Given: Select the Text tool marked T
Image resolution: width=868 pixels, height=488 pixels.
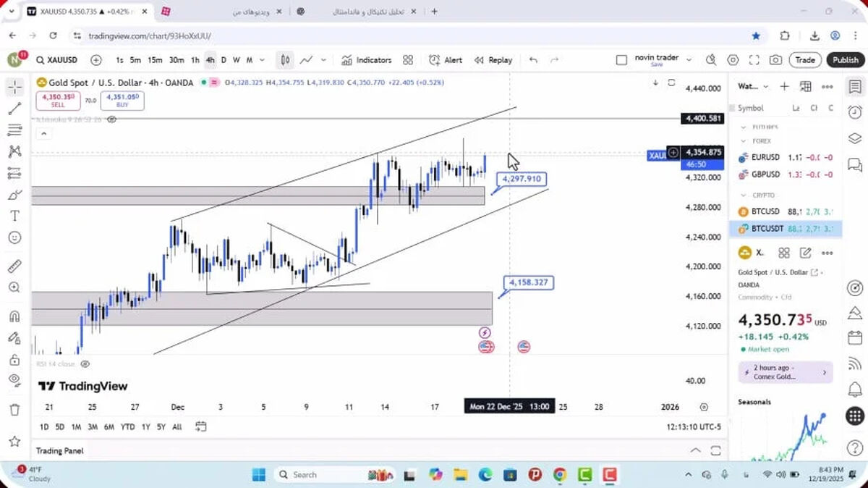Looking at the screenshot, I should 14,216.
